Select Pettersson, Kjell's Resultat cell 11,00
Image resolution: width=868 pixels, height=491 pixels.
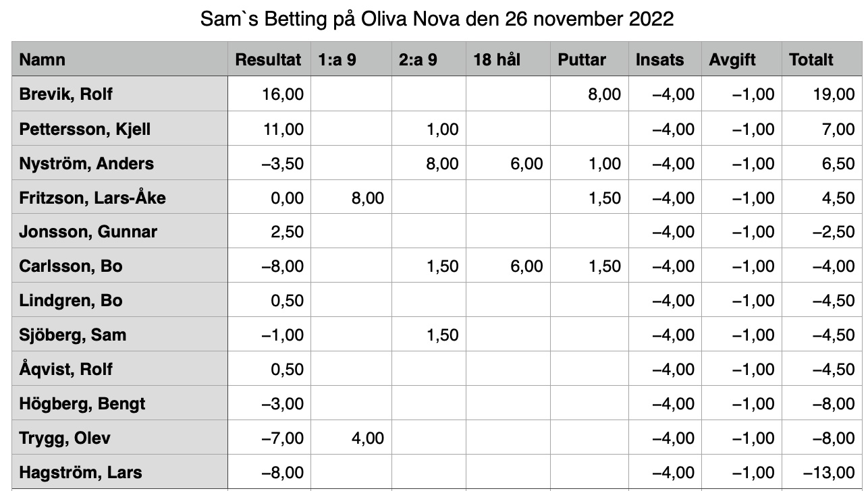[269, 129]
